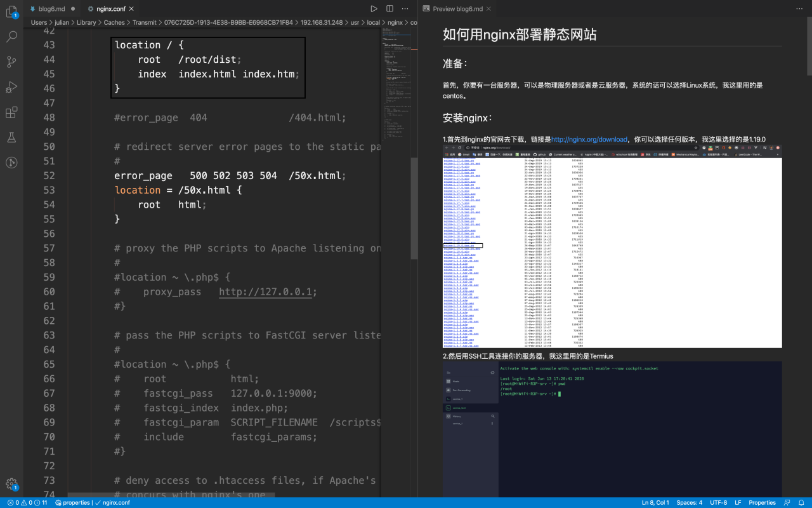This screenshot has height=508, width=812.
Task: Open the Caches breadcrumb picker
Action: tap(115, 22)
